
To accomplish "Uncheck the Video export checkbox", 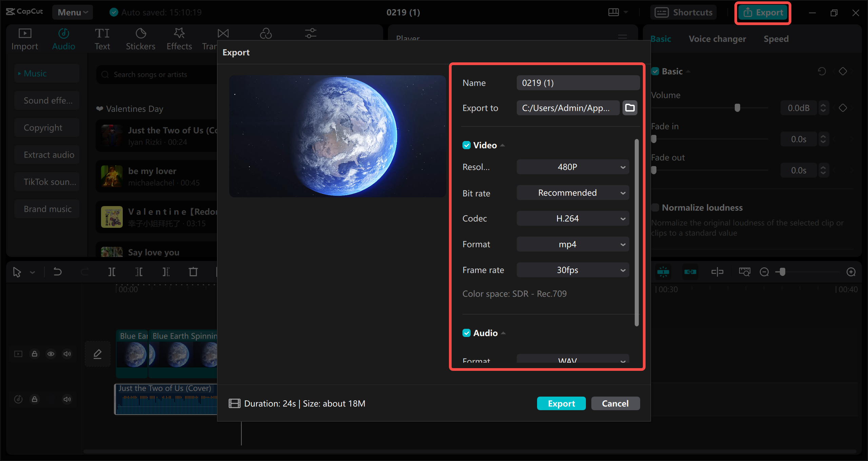I will coord(467,145).
